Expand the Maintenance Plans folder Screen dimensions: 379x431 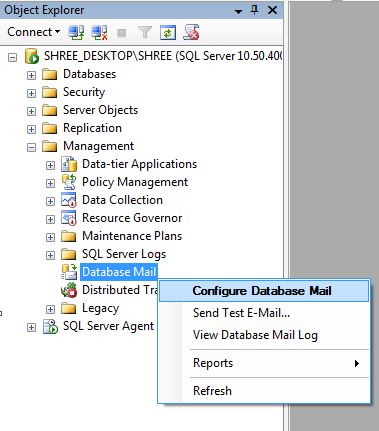pyautogui.click(x=50, y=237)
